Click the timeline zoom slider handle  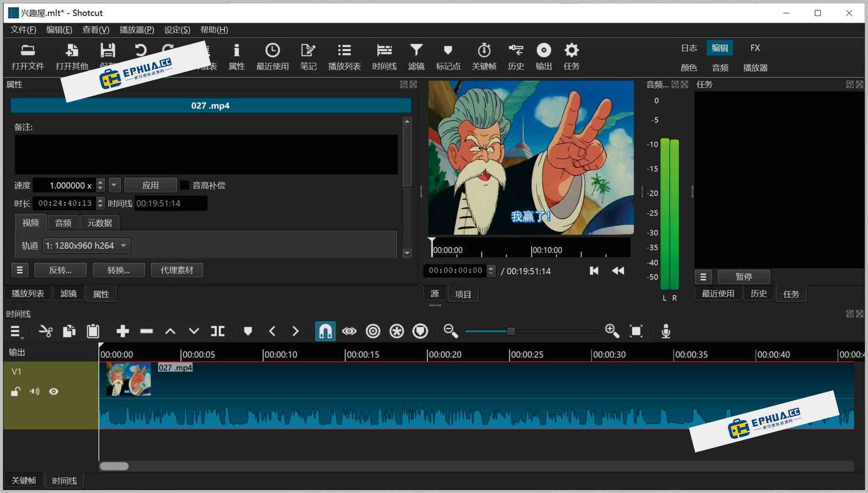(x=511, y=331)
